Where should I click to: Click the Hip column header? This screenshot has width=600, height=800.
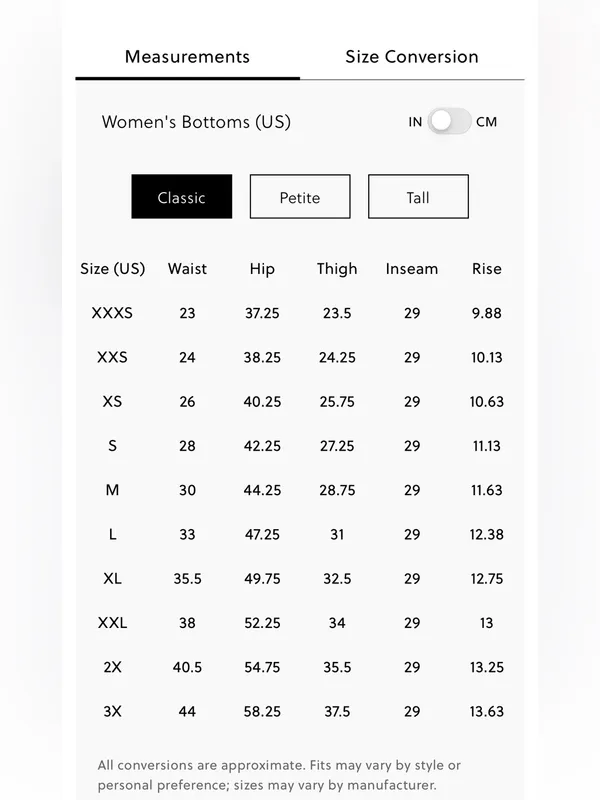262,269
